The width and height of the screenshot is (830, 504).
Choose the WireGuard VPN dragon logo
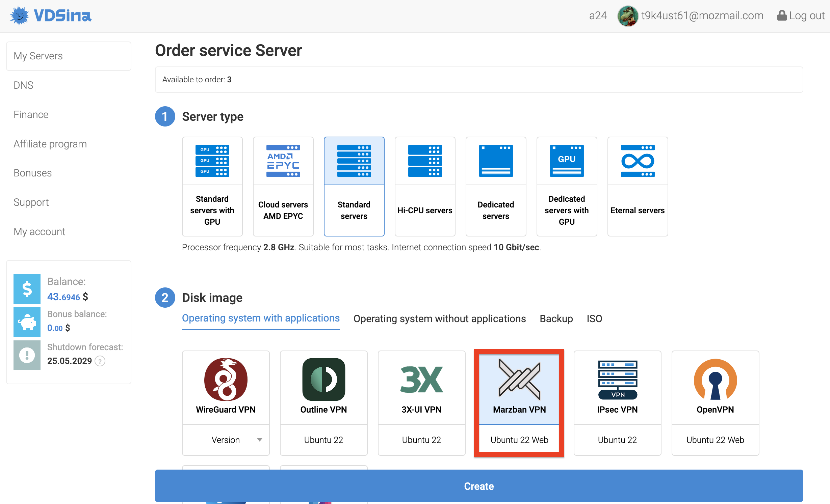tap(226, 379)
